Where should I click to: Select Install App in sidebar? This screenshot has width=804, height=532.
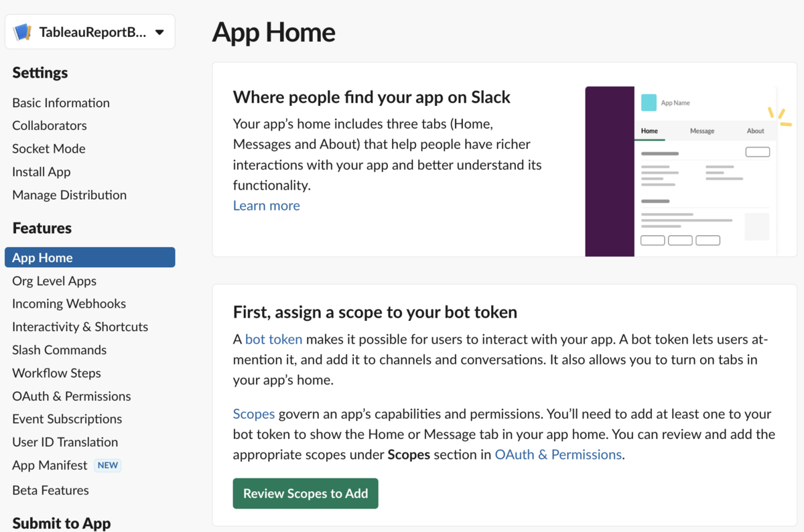(42, 172)
